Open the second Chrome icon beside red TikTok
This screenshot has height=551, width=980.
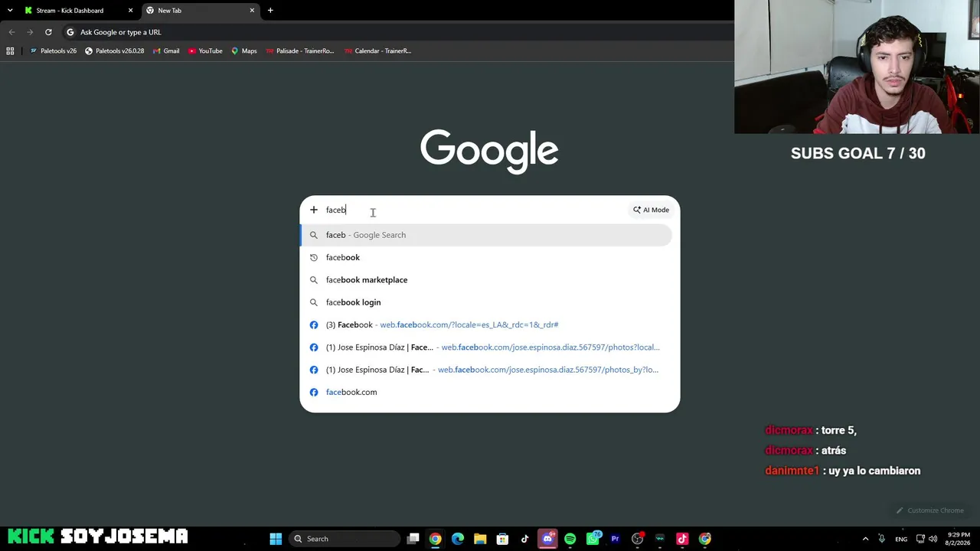[x=704, y=539]
